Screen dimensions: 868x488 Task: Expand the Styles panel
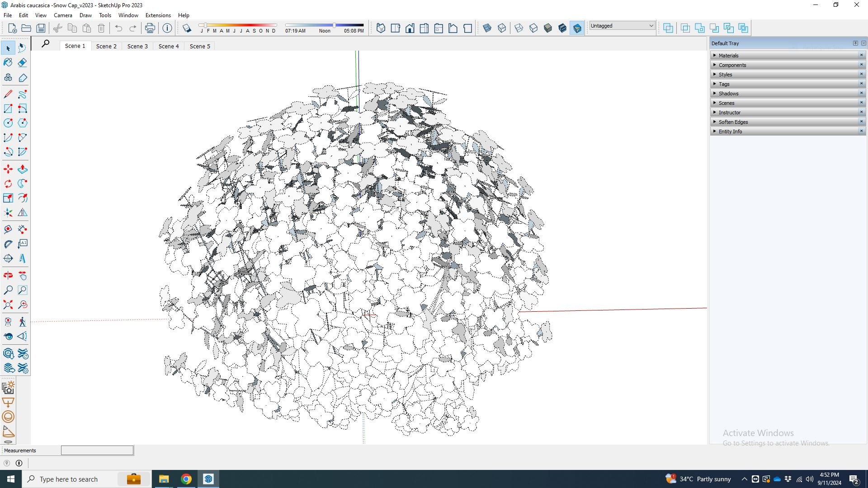click(x=788, y=74)
